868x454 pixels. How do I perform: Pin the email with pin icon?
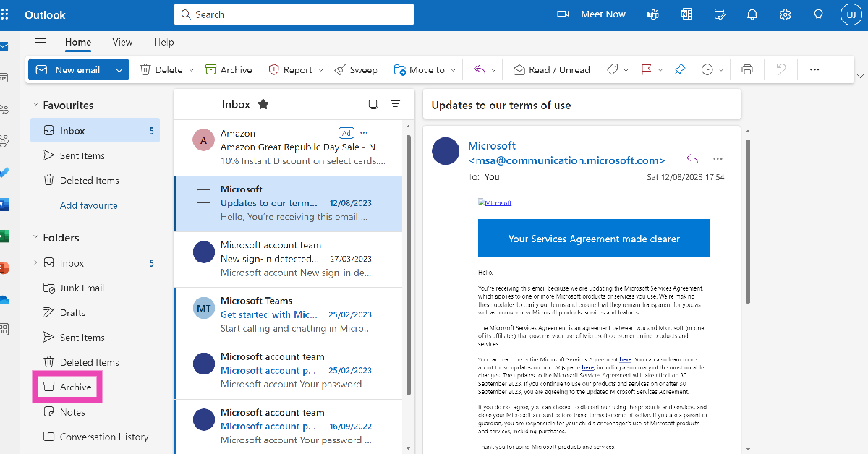[x=680, y=70]
